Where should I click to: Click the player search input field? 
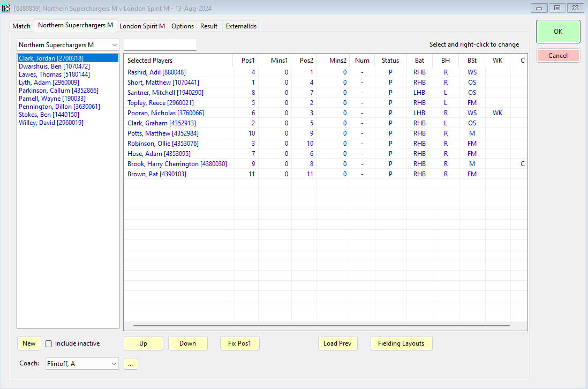[160, 44]
